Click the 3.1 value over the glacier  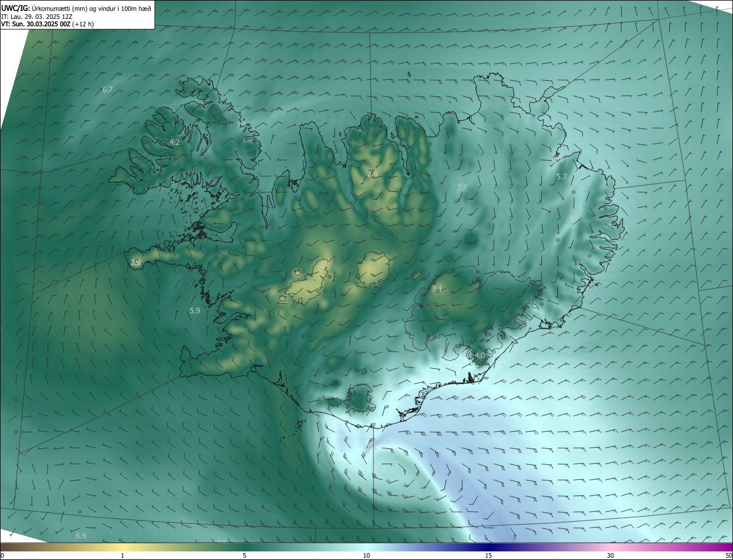click(437, 289)
